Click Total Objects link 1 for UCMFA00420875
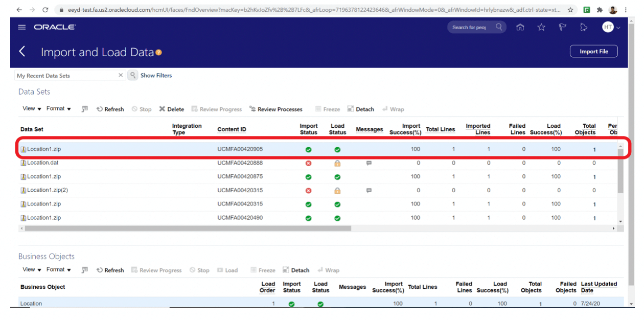 [x=594, y=177]
